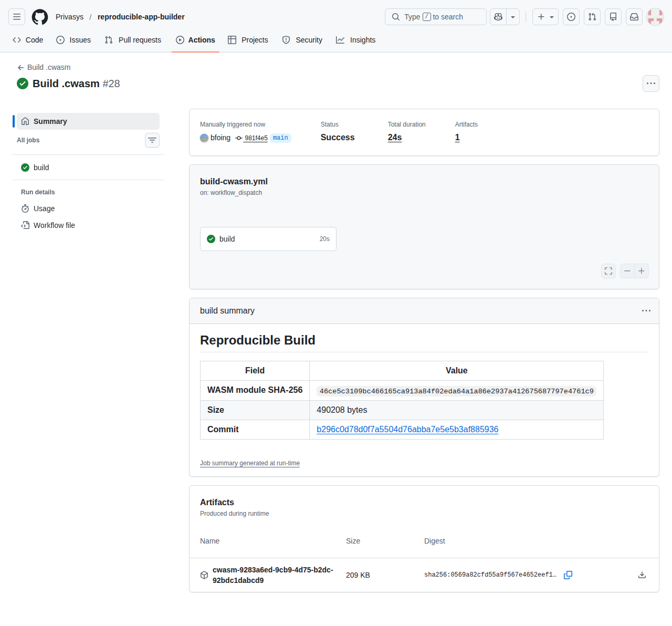Click the build-cwasm.yml workflow title
672x626 pixels.
pyautogui.click(x=234, y=181)
